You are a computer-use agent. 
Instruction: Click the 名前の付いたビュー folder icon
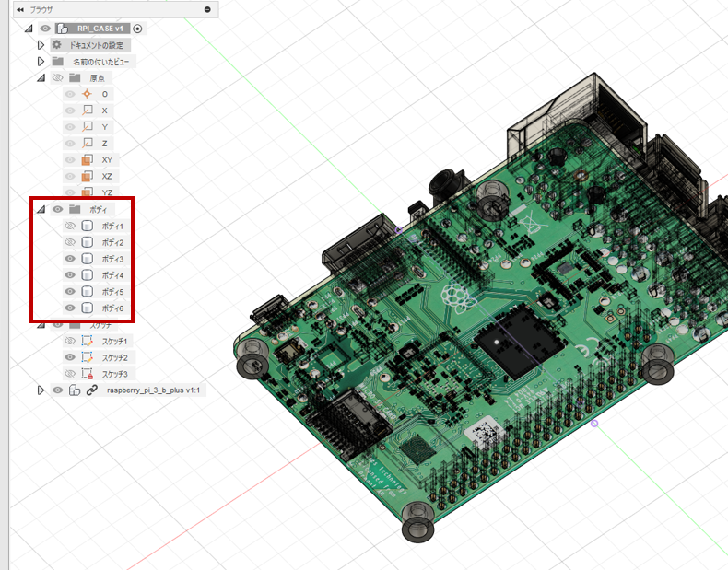[x=57, y=61]
